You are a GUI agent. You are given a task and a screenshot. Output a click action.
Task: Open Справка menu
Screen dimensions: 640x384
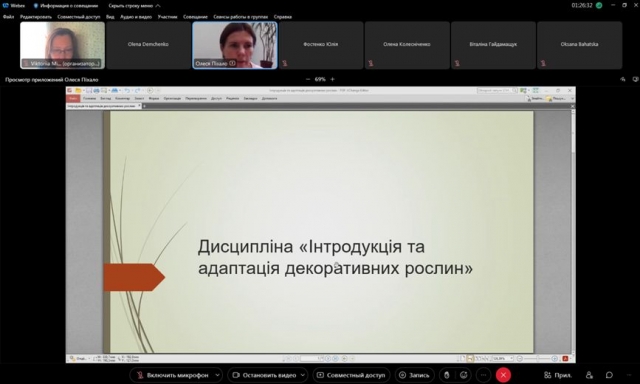(x=282, y=17)
